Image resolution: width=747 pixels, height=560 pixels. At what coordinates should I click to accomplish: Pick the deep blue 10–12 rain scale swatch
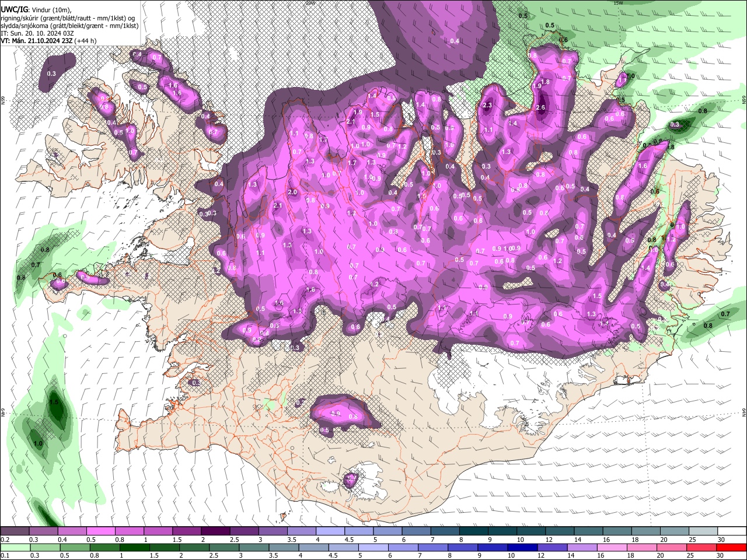point(522,548)
